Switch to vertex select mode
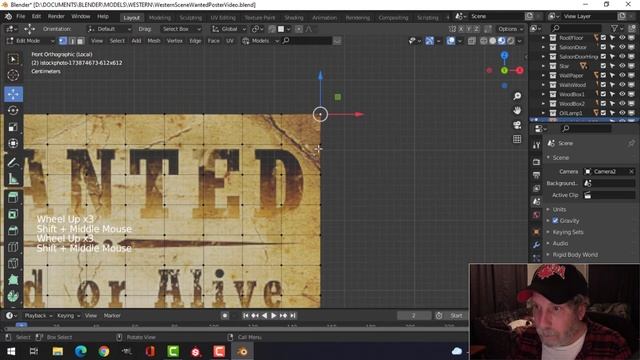This screenshot has width=640, height=360. 63,41
